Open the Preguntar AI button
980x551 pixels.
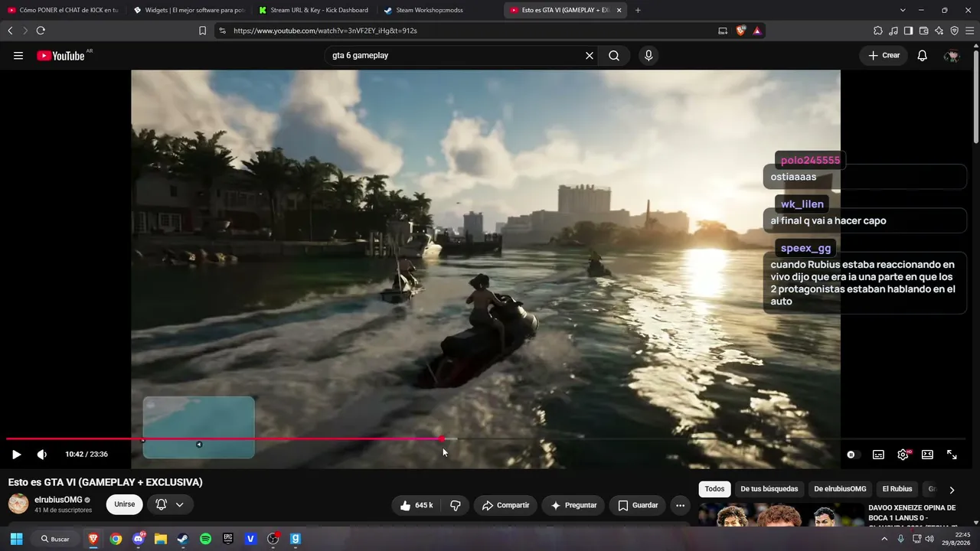(573, 505)
